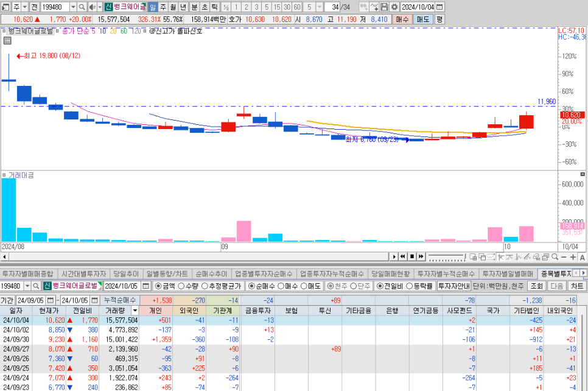Screen dimensions: 588x391
Task: Select the 수량 radio button
Action: click(181, 286)
